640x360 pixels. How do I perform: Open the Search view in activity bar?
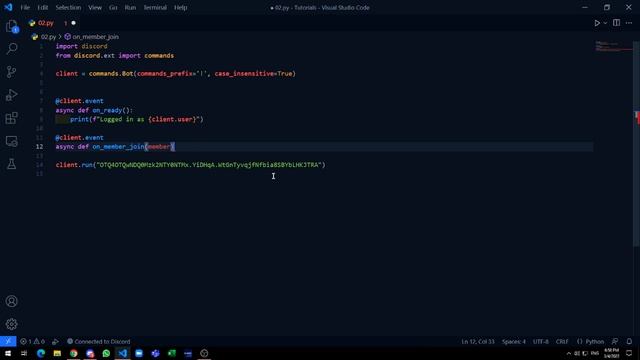coord(11,49)
